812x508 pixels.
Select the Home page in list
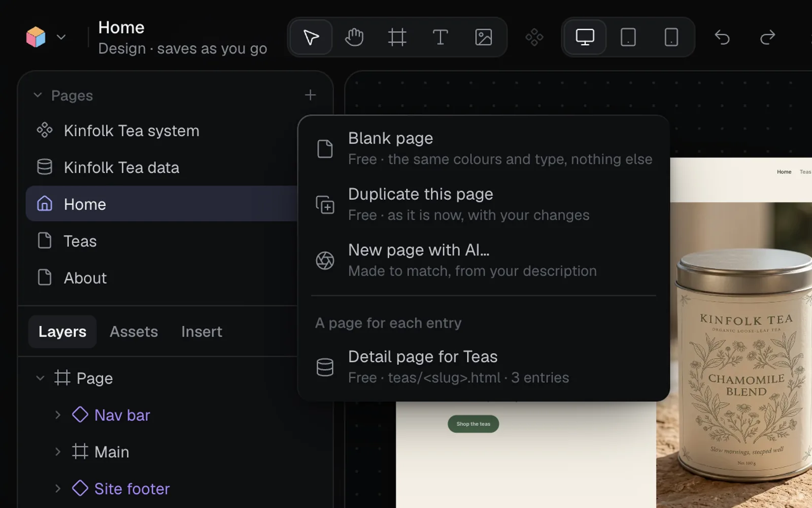click(161, 204)
